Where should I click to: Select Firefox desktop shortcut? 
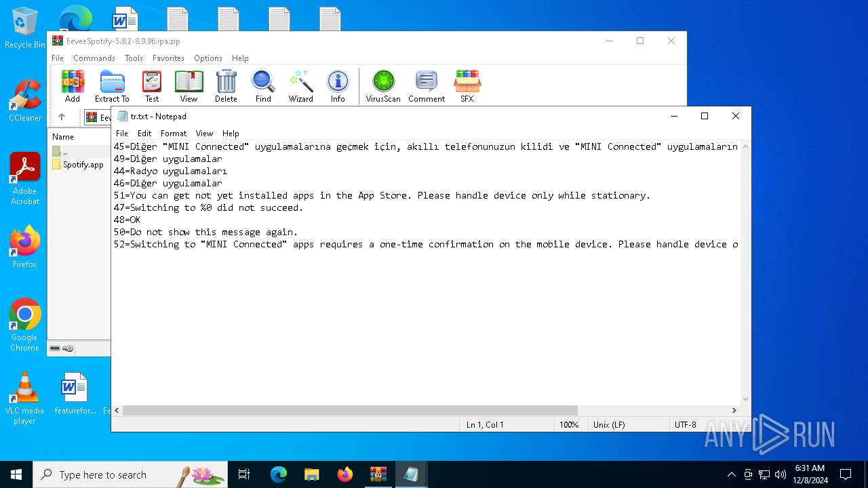click(x=25, y=247)
